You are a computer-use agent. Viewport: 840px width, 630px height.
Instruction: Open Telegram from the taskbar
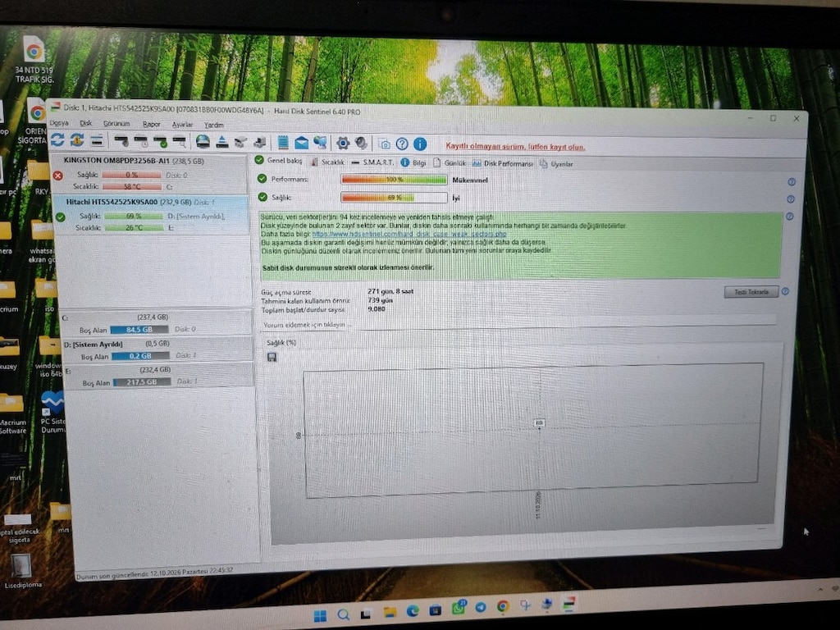click(481, 607)
